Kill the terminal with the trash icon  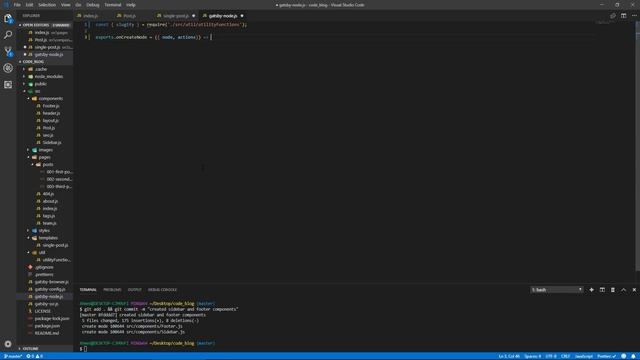pyautogui.click(x=613, y=290)
